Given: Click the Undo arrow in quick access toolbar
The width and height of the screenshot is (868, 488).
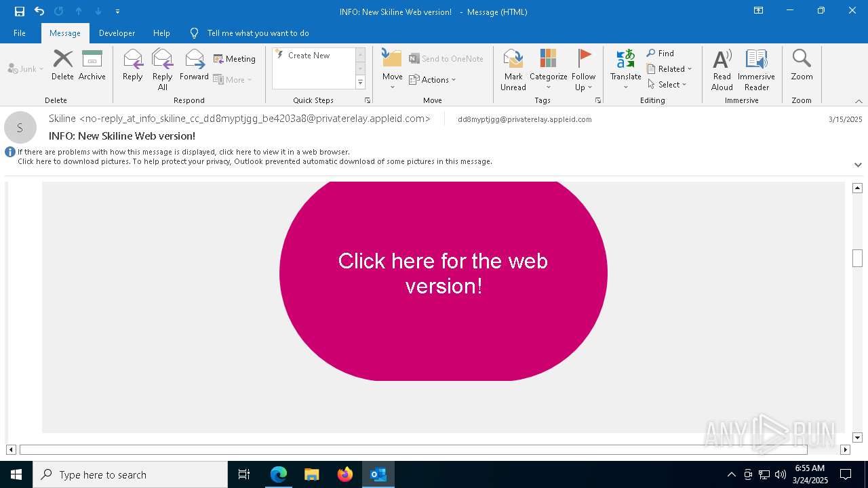Looking at the screenshot, I should tap(39, 12).
